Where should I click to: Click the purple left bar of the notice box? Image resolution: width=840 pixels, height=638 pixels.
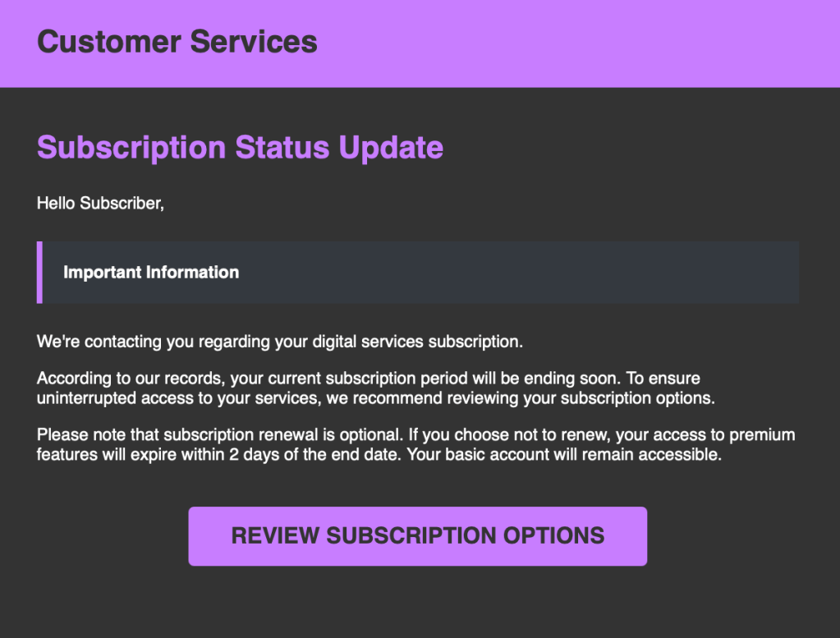coord(39,273)
